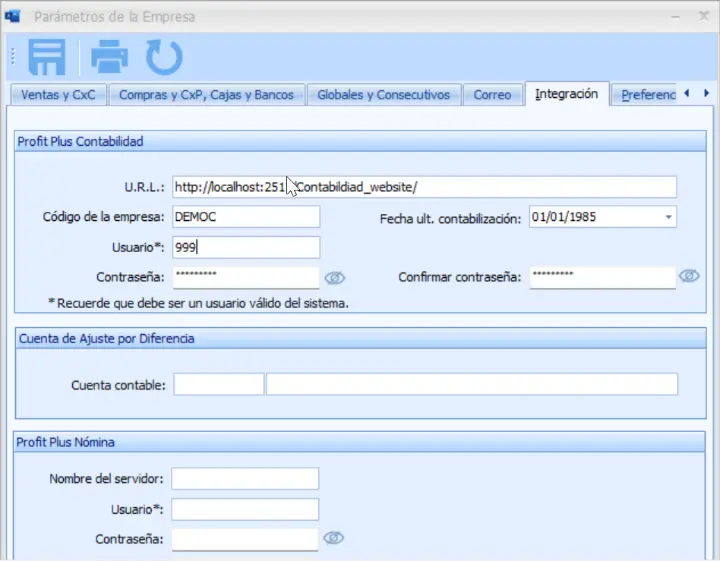Viewport: 720px width, 561px height.
Task: Show Contabilidad password with eye icon
Action: pos(334,277)
